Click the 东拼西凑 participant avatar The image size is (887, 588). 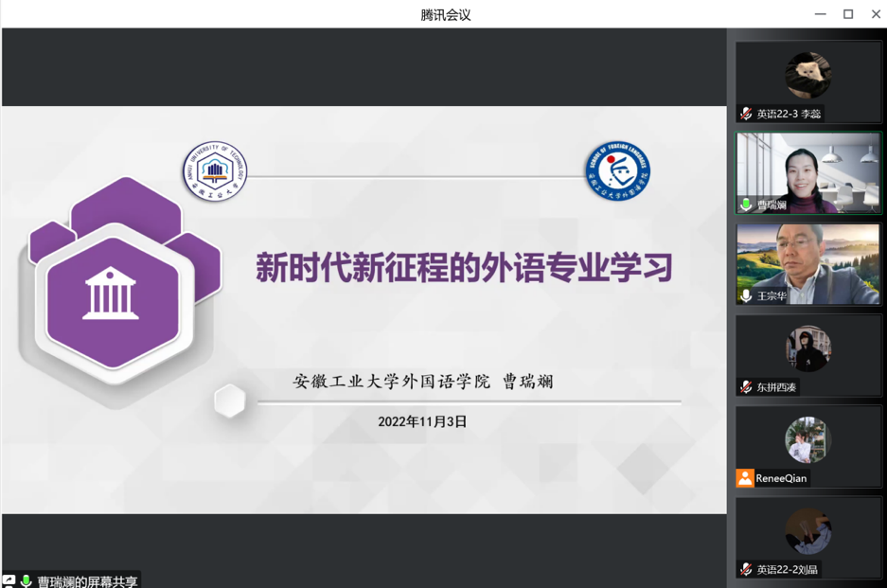click(x=807, y=348)
